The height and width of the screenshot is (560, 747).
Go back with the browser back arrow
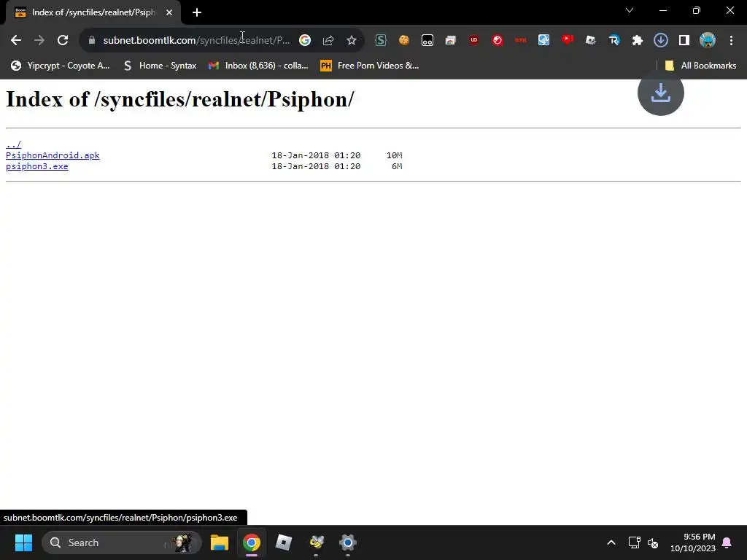tap(16, 41)
